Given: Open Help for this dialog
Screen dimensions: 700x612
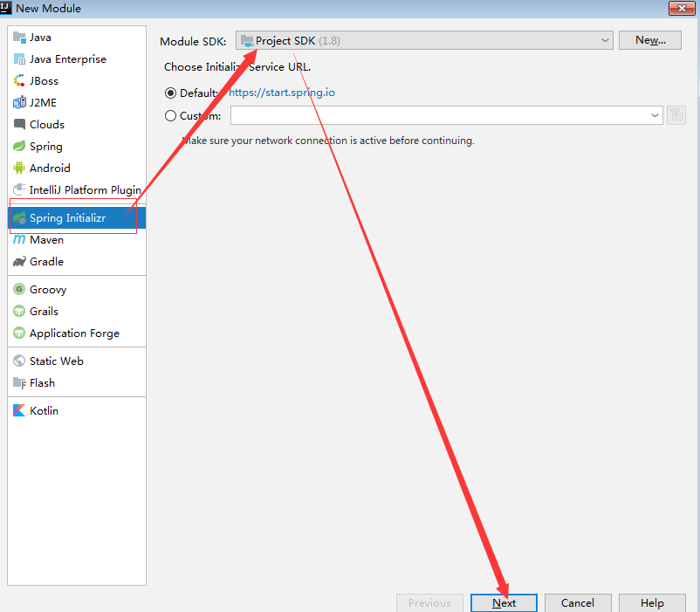Looking at the screenshot, I should click(652, 603).
